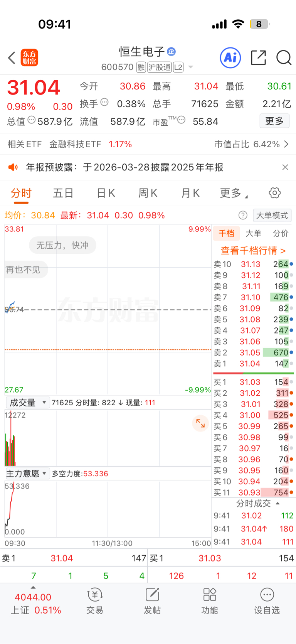296x644 pixels.
Task: Switch to the 千档 tab
Action: click(226, 233)
